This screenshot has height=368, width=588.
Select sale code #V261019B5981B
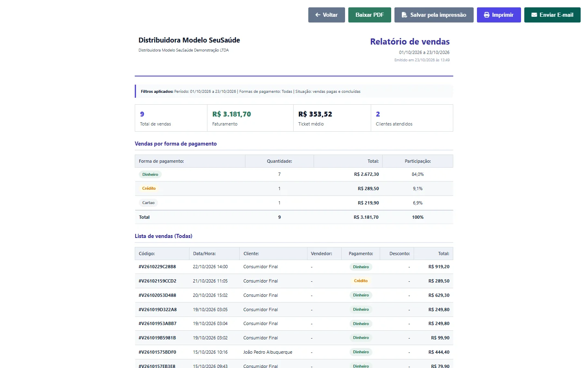click(157, 338)
